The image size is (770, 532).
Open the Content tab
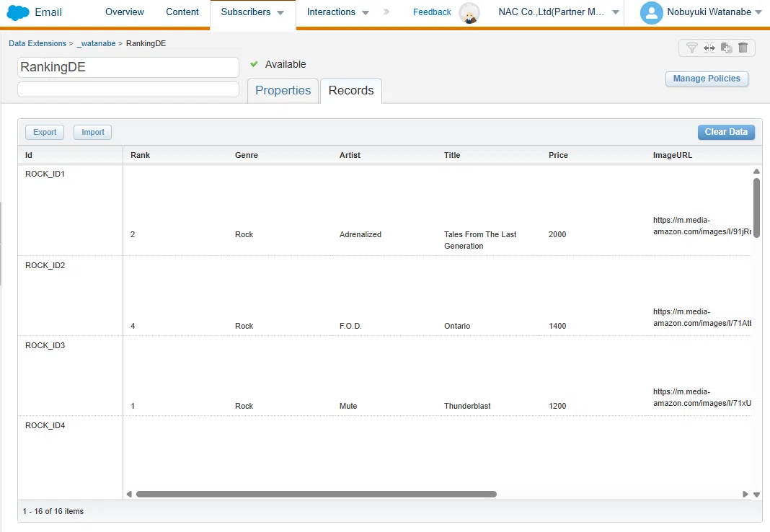(182, 12)
